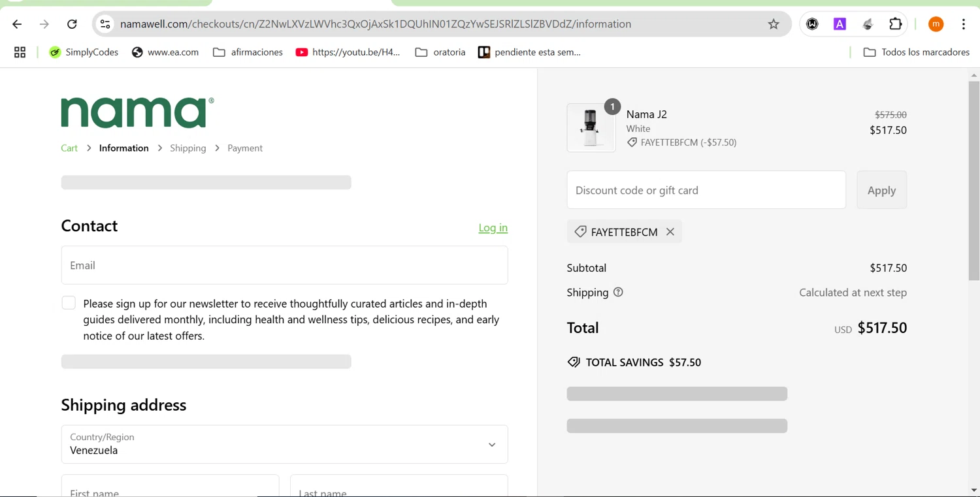
Task: Select the Payment breadcrumb step
Action: [x=245, y=148]
